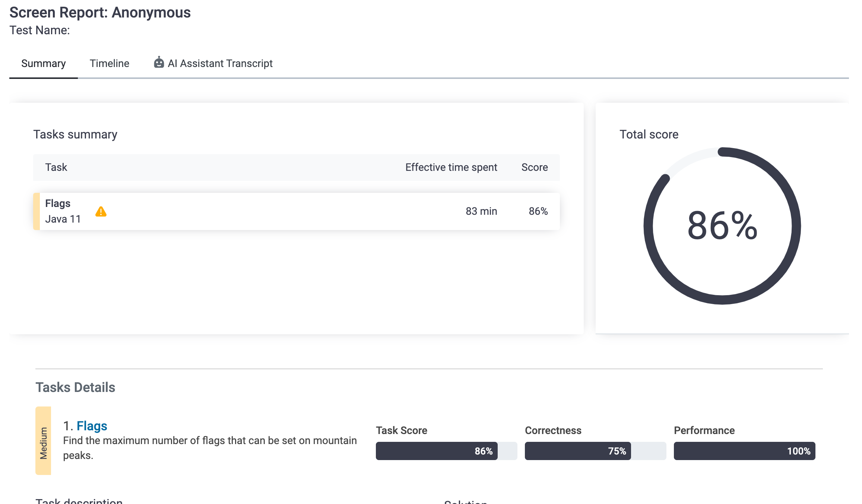Open the AI Assistant Transcript tab
The height and width of the screenshot is (504, 862).
(220, 64)
